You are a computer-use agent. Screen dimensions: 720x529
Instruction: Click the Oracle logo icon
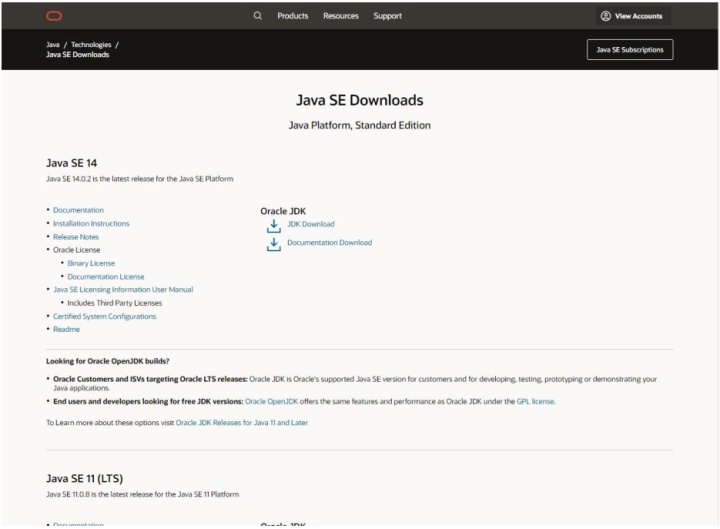click(x=54, y=16)
